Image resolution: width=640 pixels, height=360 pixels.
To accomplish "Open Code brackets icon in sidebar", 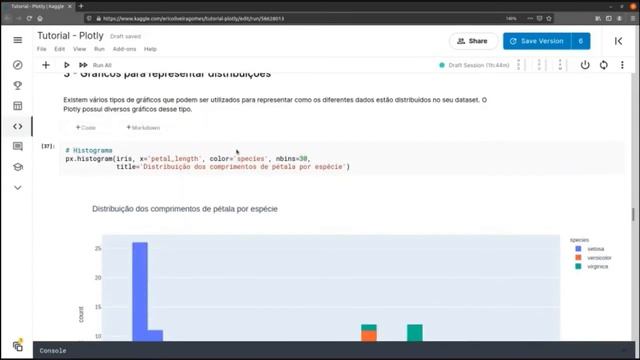I will (x=18, y=127).
